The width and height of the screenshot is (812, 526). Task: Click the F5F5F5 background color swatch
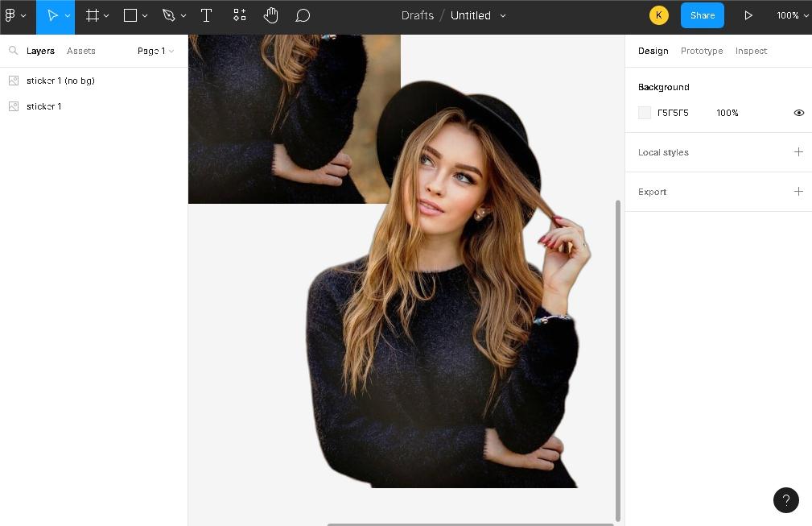(x=645, y=113)
